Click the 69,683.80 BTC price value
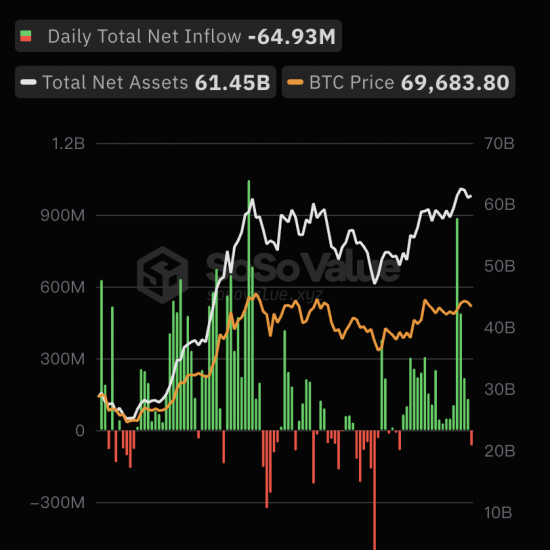 (455, 83)
